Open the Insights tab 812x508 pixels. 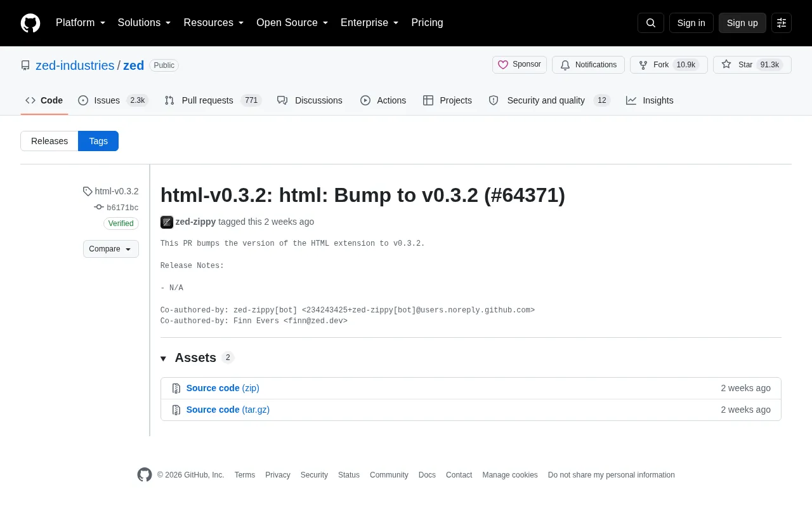point(650,100)
